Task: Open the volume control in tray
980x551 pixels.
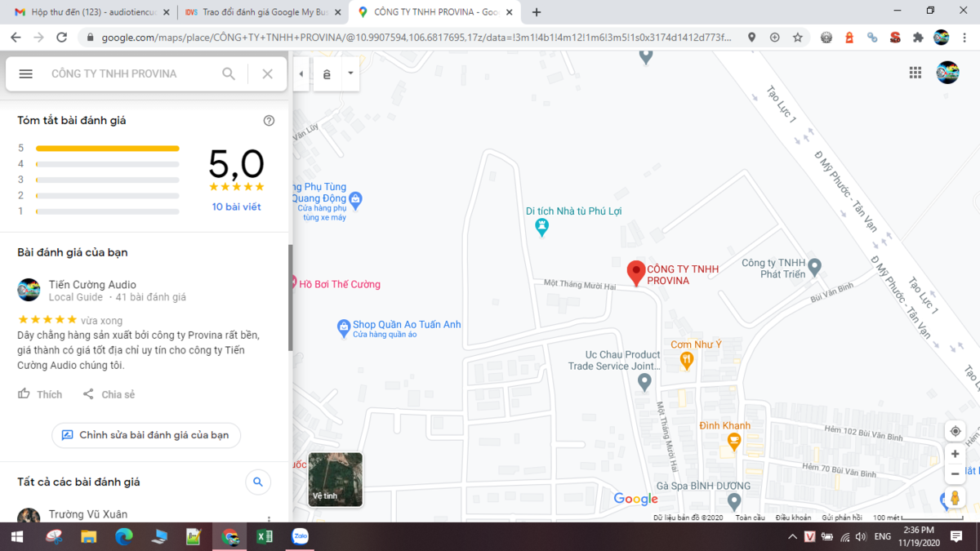Action: click(x=861, y=537)
